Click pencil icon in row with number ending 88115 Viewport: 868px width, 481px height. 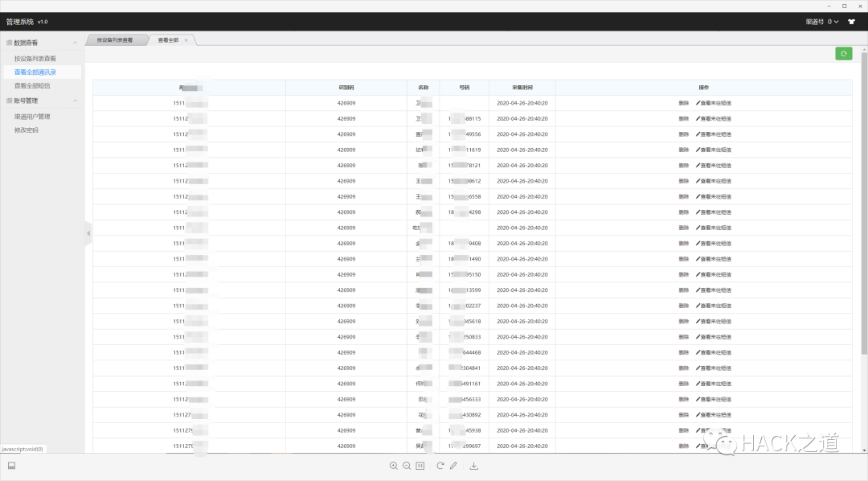(x=698, y=118)
